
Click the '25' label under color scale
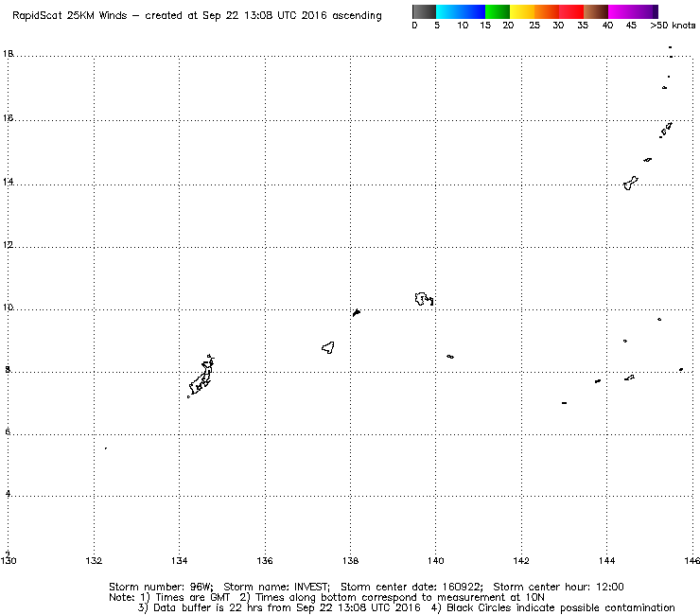(534, 26)
